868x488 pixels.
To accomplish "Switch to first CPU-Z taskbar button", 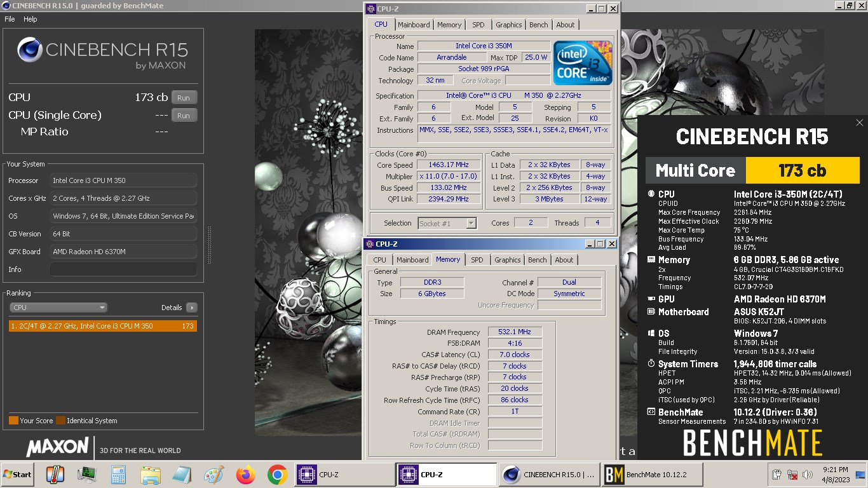I will (345, 474).
